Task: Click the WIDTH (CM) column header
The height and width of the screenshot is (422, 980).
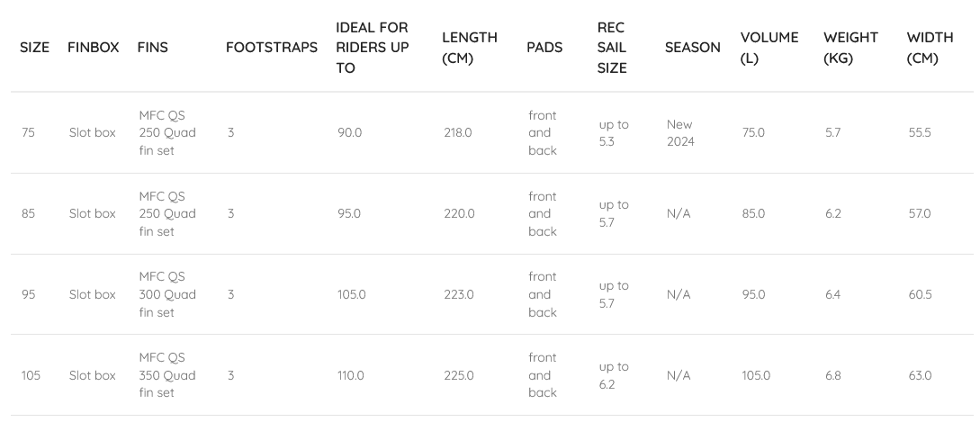Action: [930, 48]
